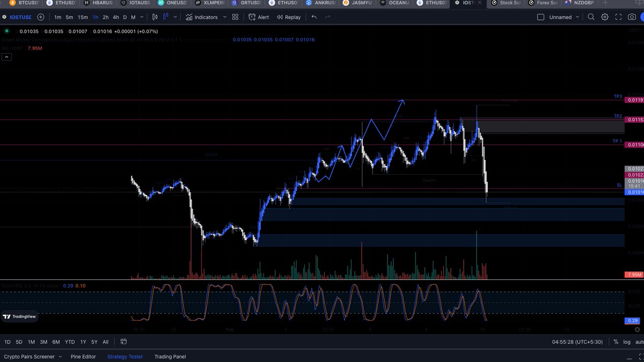
Task: Open the Pine Editor panel
Action: point(83,356)
